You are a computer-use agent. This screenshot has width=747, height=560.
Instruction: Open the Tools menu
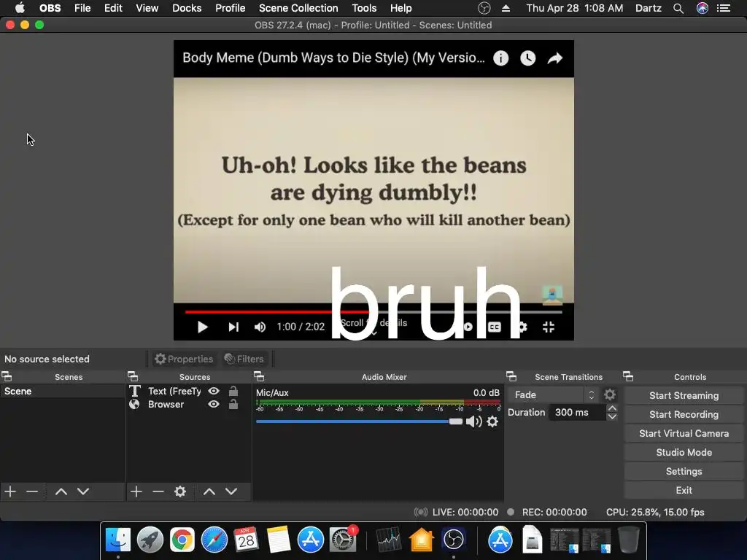[x=364, y=8]
